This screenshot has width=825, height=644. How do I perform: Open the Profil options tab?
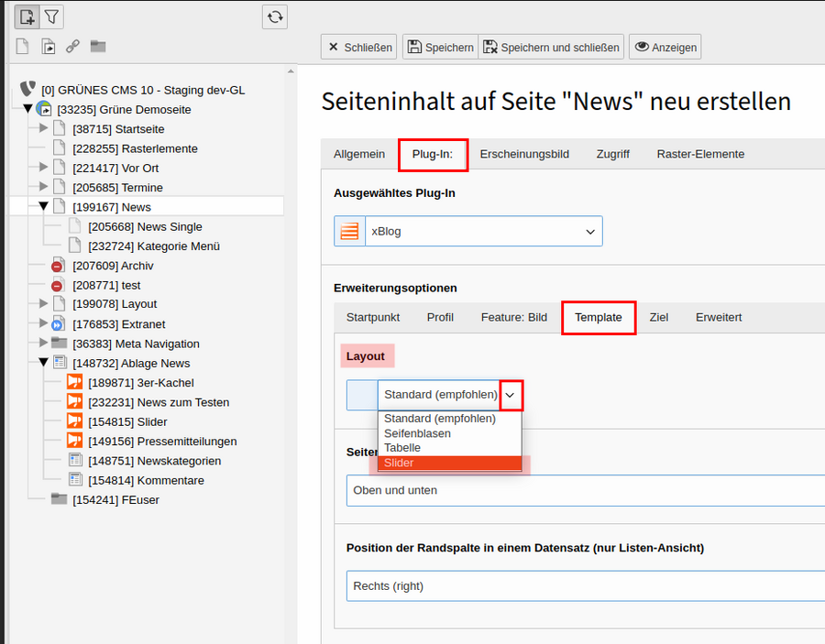coord(440,318)
